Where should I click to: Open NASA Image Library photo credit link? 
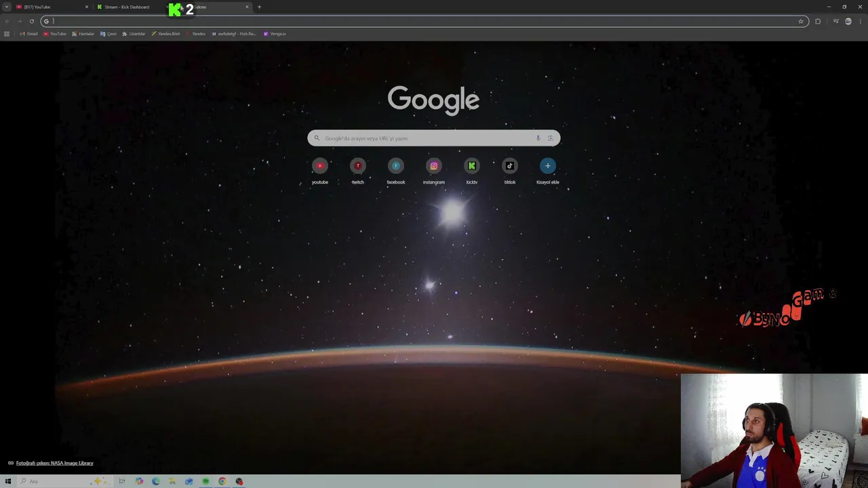[x=54, y=463]
